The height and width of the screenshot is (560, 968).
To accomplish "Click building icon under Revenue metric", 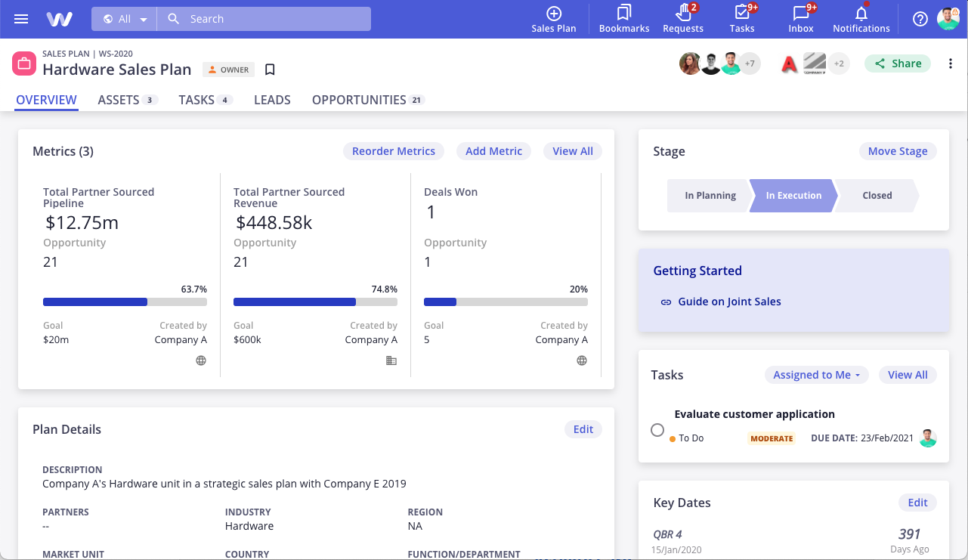I will 391,360.
